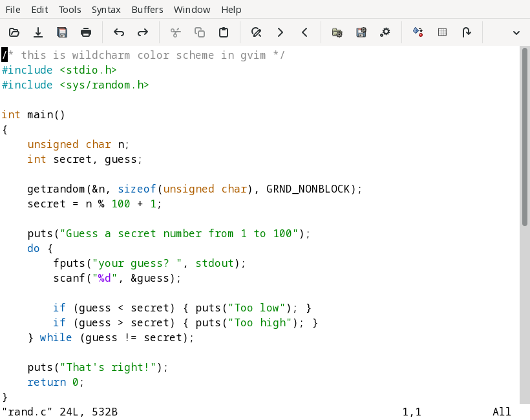Viewport: 530px width, 420px height.
Task: Click the "Too high" string
Action: pos(260,322)
